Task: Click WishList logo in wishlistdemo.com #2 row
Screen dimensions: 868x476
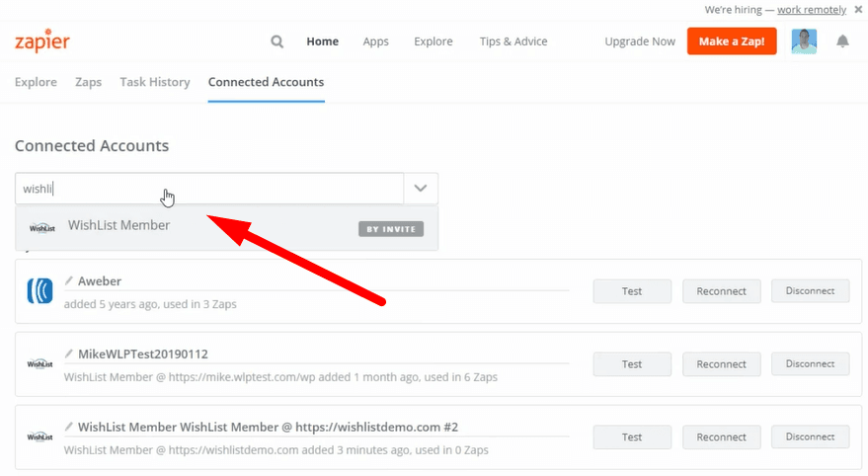Action: point(39,437)
